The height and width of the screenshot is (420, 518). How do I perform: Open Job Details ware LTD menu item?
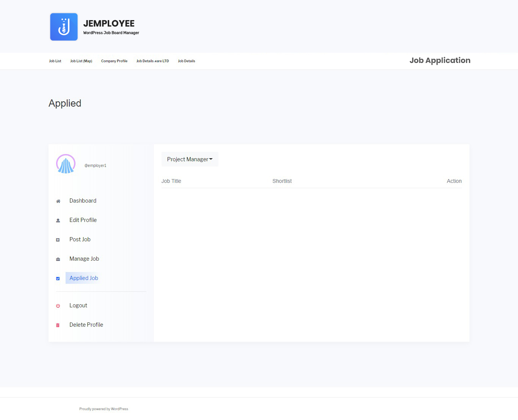pyautogui.click(x=153, y=61)
